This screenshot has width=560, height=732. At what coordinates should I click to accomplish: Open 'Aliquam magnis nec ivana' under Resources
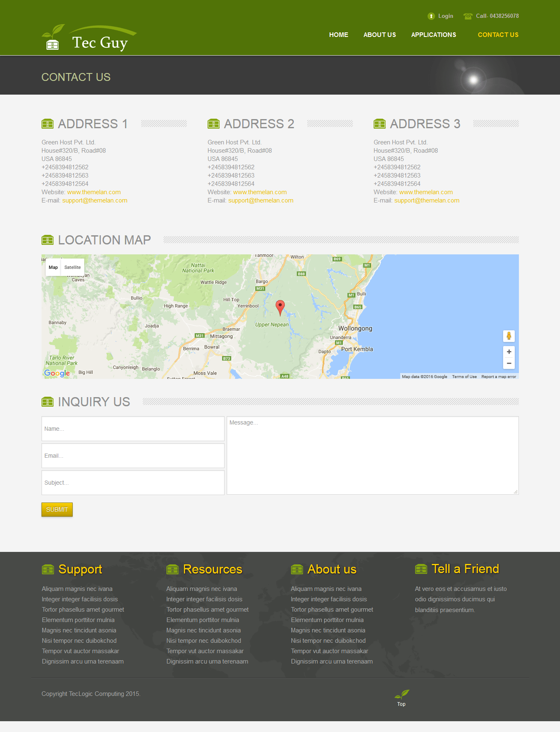click(202, 589)
